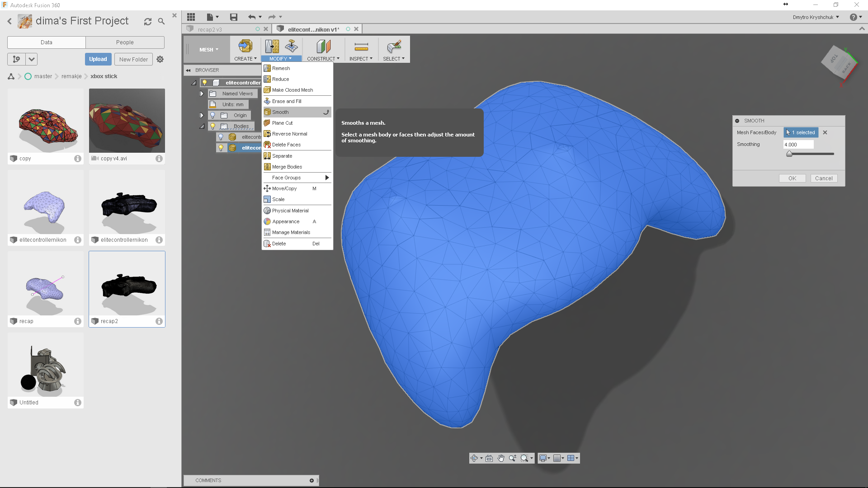The width and height of the screenshot is (868, 488).
Task: Toggle visibility of elitecontroller root component
Action: click(204, 83)
